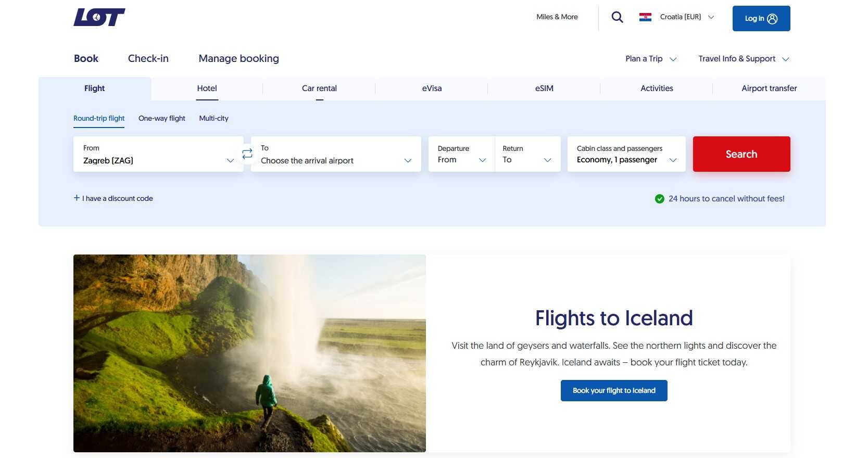
Task: Click the Iceland waterfall image
Action: (x=249, y=353)
